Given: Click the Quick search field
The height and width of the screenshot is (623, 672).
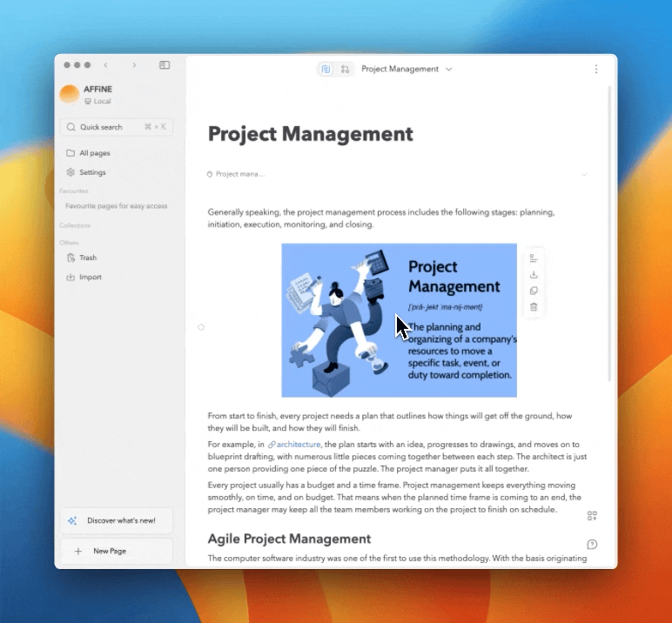Looking at the screenshot, I should coord(116,127).
